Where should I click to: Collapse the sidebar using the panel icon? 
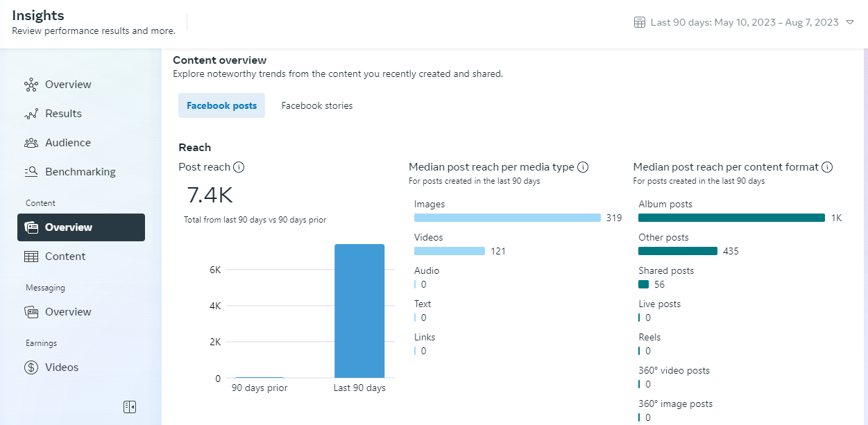coord(130,407)
